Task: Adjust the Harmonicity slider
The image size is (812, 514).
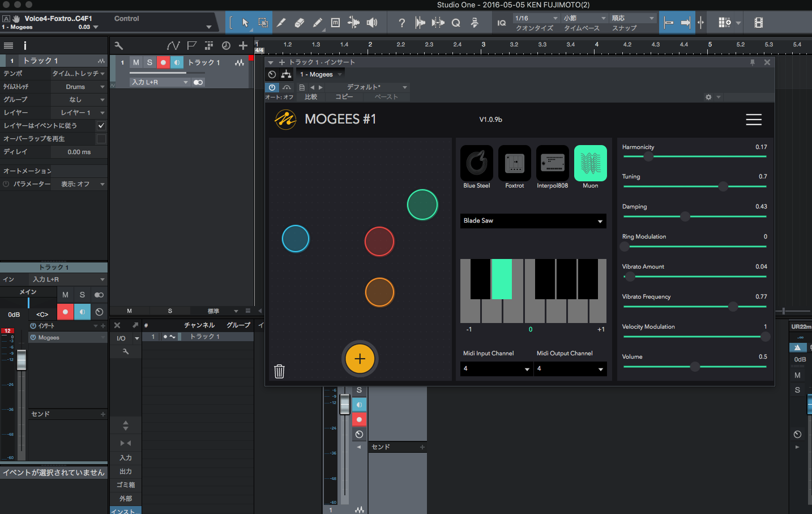Action: 695,156
